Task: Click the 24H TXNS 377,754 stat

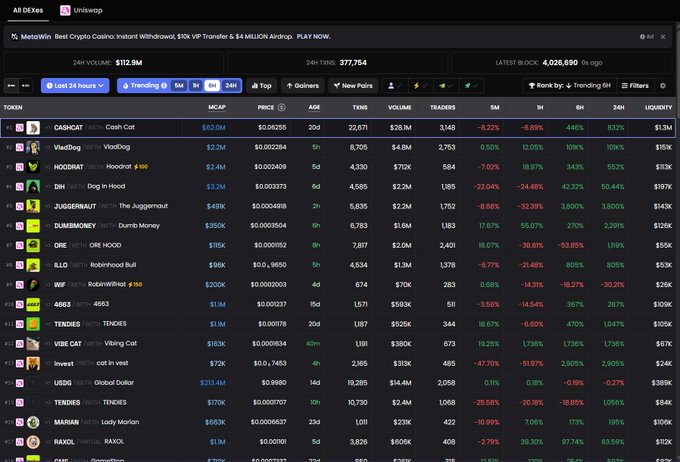Action: point(336,62)
